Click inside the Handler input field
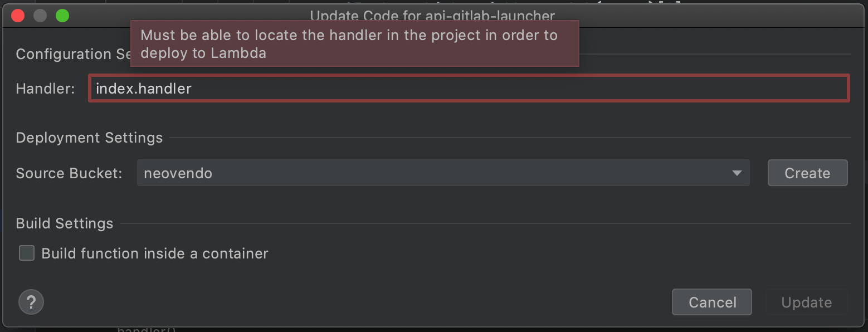Viewport: 868px width, 332px height. point(390,88)
